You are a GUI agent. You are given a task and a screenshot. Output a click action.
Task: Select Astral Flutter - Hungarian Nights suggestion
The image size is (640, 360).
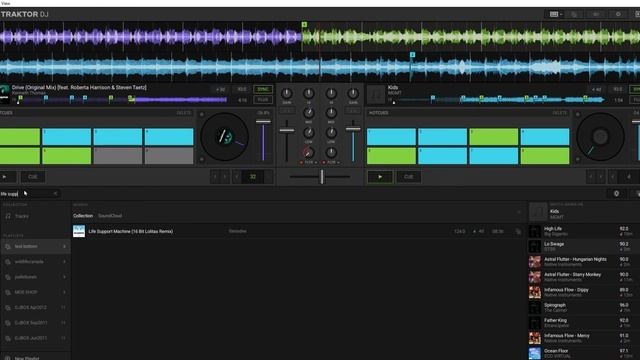tap(584, 262)
